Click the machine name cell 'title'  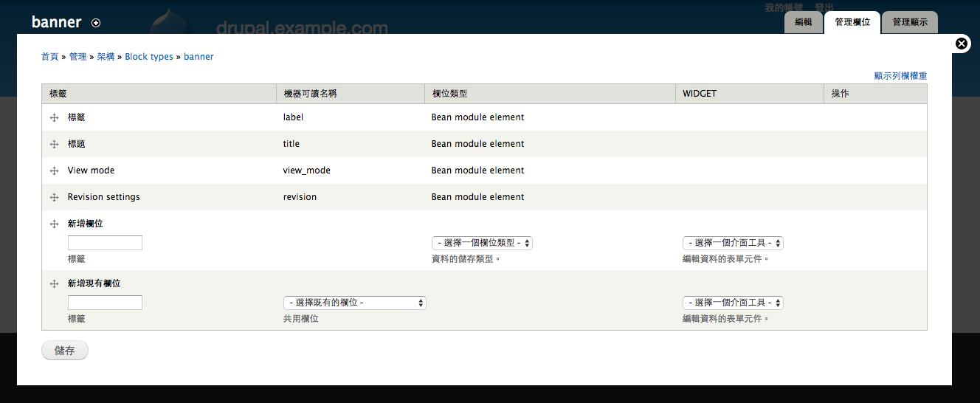click(x=291, y=144)
